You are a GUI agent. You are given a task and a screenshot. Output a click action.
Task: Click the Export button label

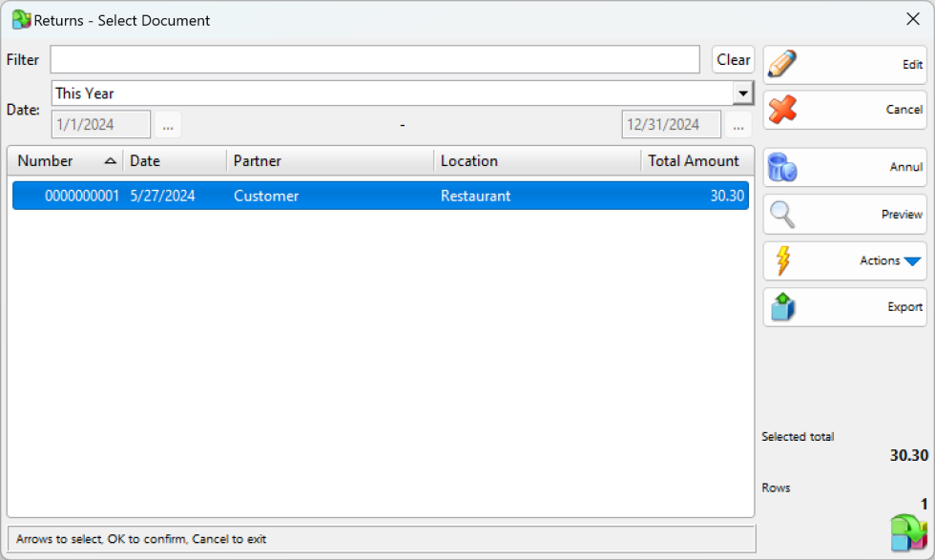(904, 307)
